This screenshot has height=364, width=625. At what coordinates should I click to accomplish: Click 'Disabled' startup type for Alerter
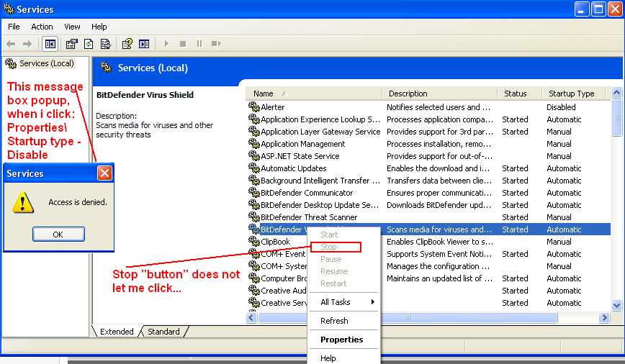(561, 106)
